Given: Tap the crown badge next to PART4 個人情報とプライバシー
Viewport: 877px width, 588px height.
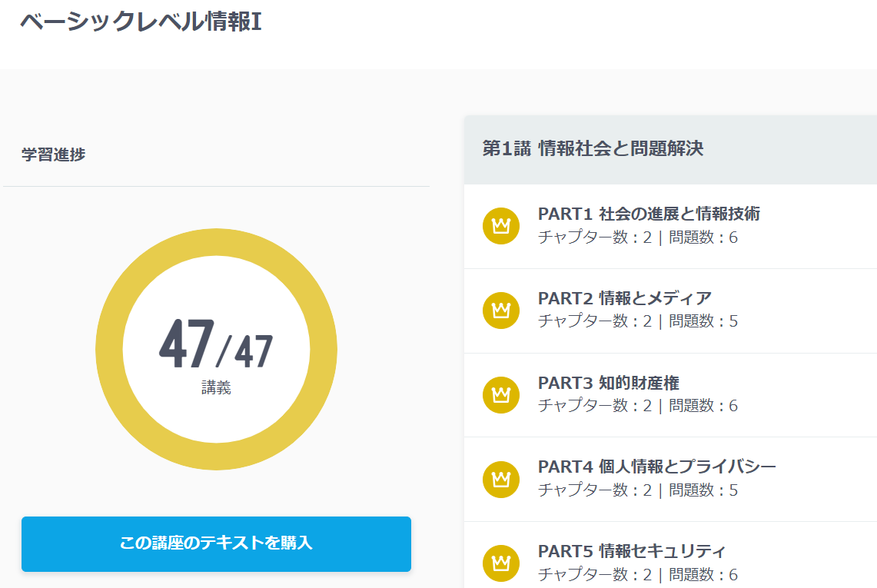Looking at the screenshot, I should (500, 480).
